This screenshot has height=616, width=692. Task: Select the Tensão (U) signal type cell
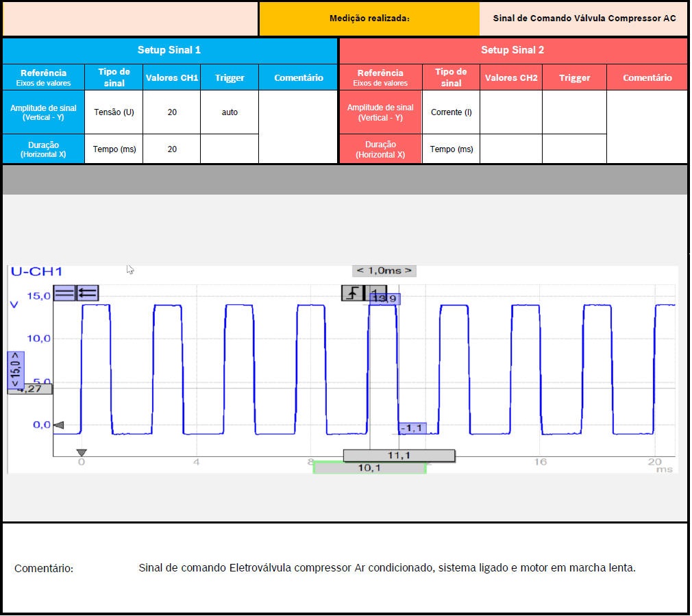(114, 112)
